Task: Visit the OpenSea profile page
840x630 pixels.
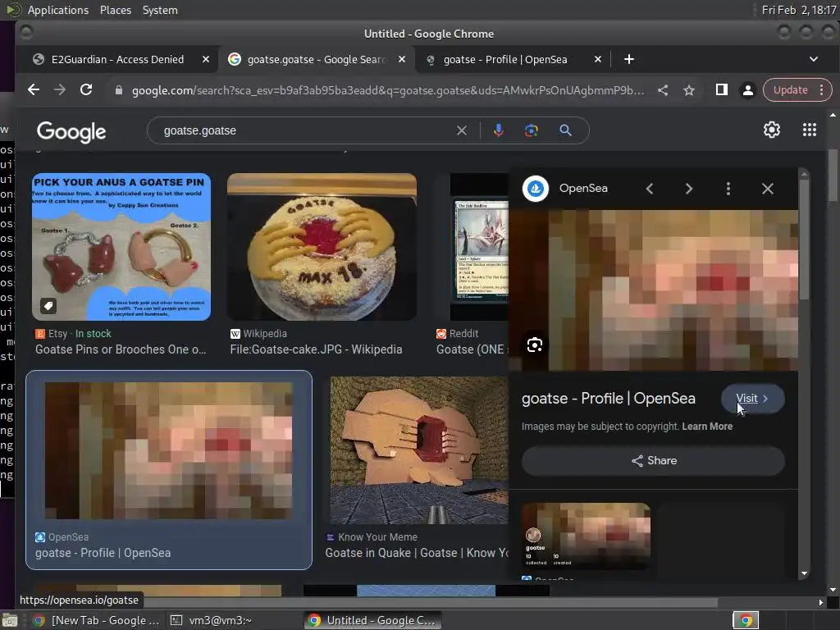Action: [x=753, y=399]
